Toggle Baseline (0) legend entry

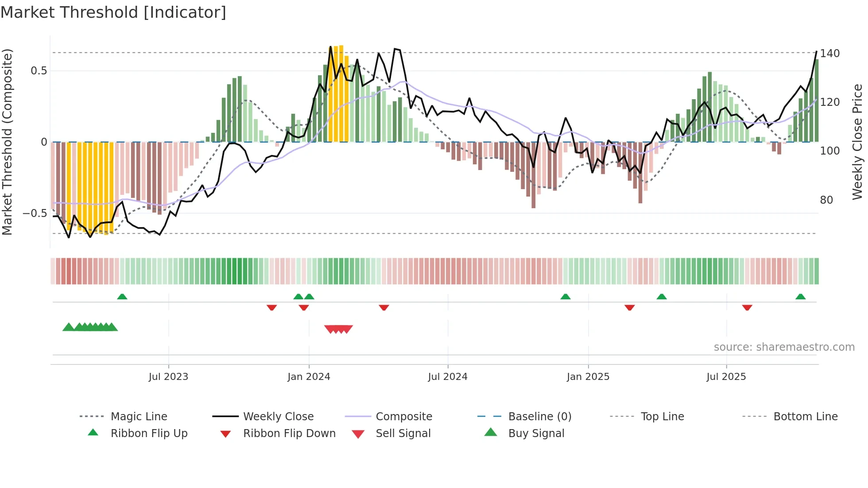(x=539, y=417)
